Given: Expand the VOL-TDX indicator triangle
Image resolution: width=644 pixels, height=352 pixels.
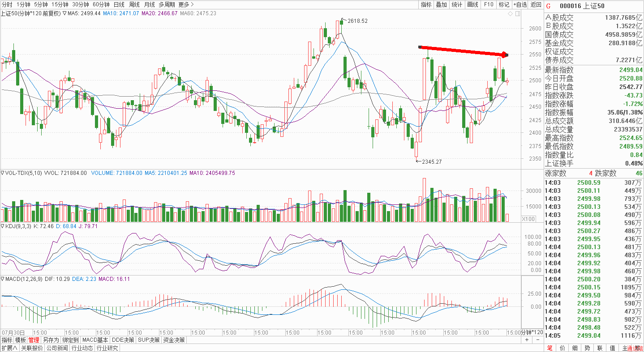Looking at the screenshot, I should point(2,173).
